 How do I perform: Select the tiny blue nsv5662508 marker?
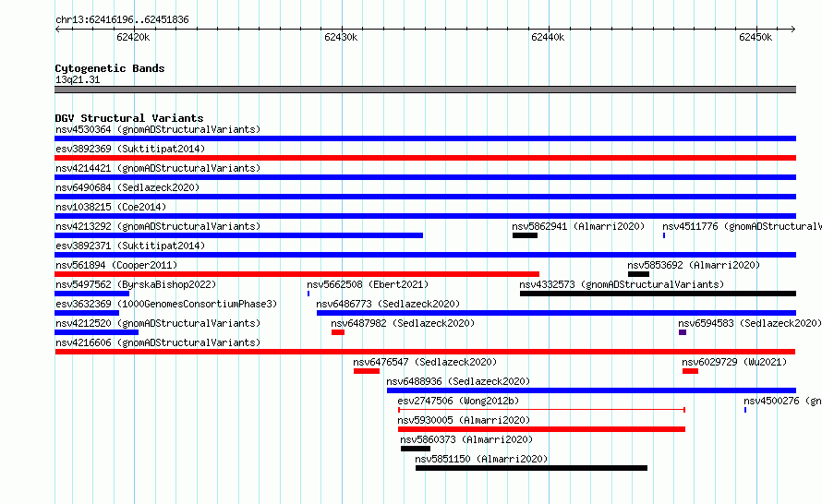308,294
